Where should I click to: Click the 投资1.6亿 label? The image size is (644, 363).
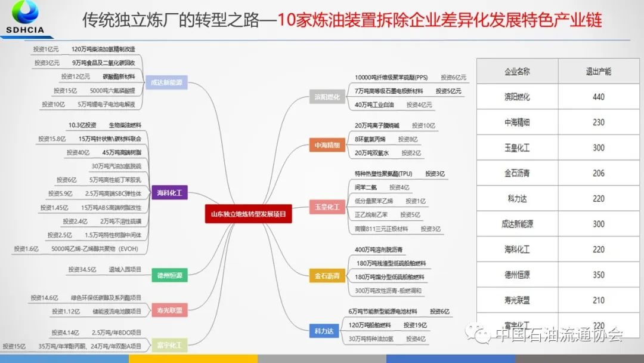[x=26, y=249]
